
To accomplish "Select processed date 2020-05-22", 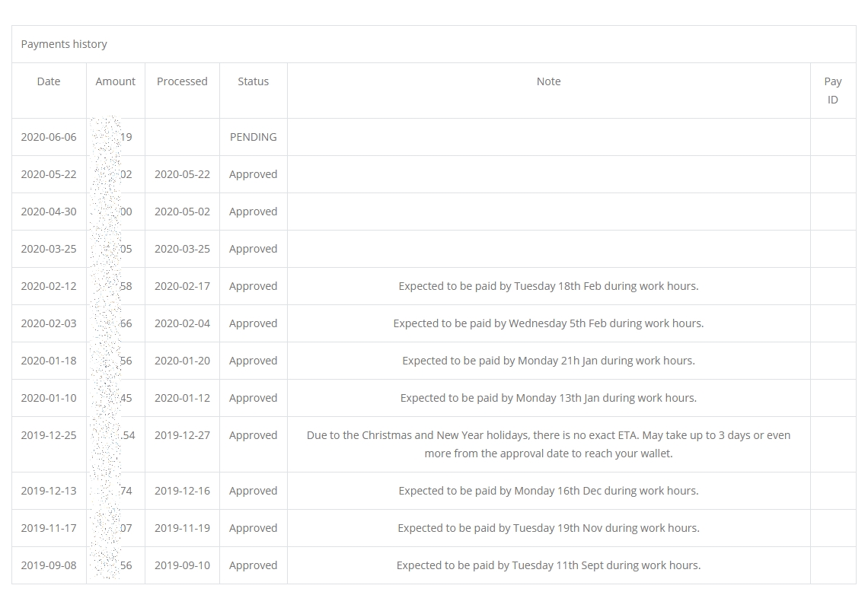I will pyautogui.click(x=182, y=174).
